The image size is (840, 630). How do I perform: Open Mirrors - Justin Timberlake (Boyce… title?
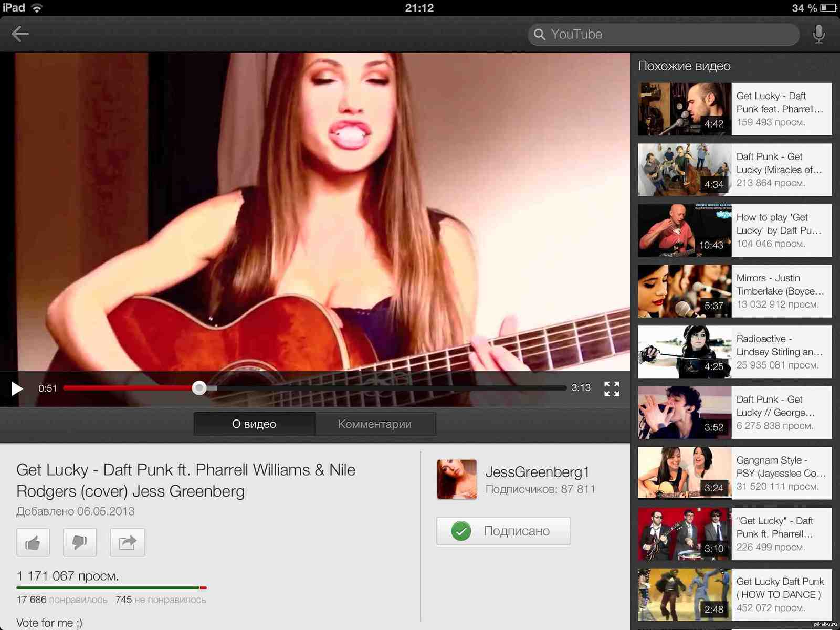[780, 285]
